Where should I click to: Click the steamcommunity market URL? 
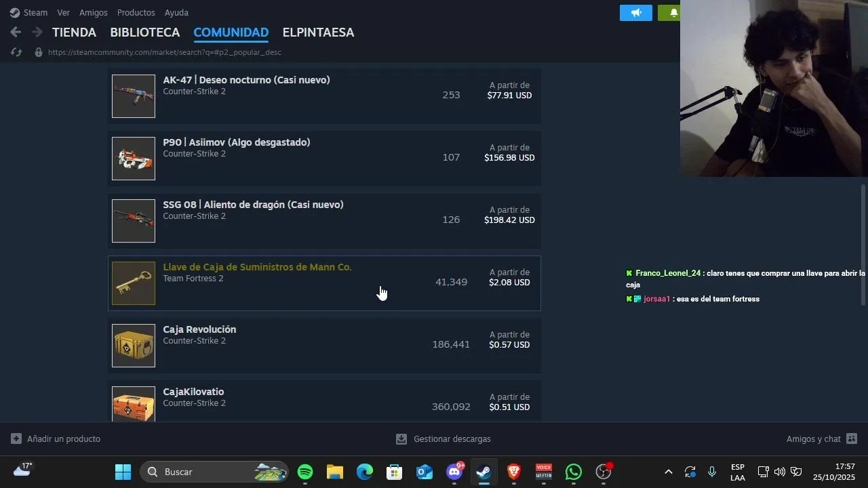165,52
